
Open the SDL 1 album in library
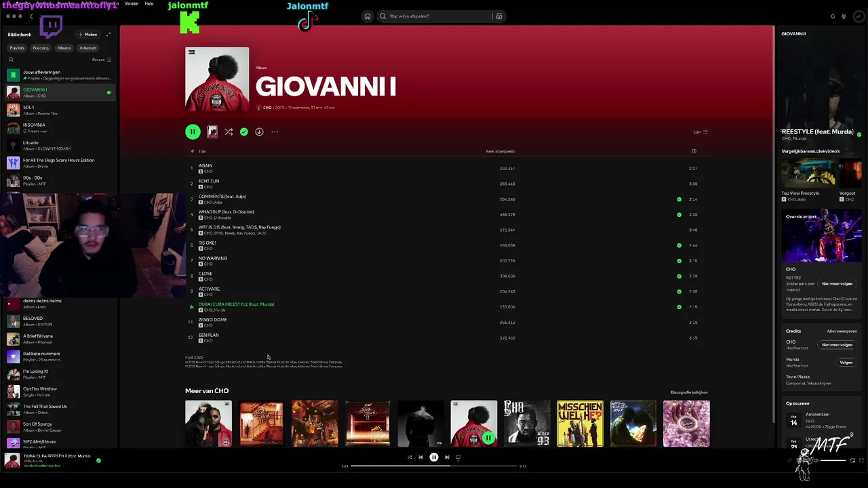tap(61, 110)
